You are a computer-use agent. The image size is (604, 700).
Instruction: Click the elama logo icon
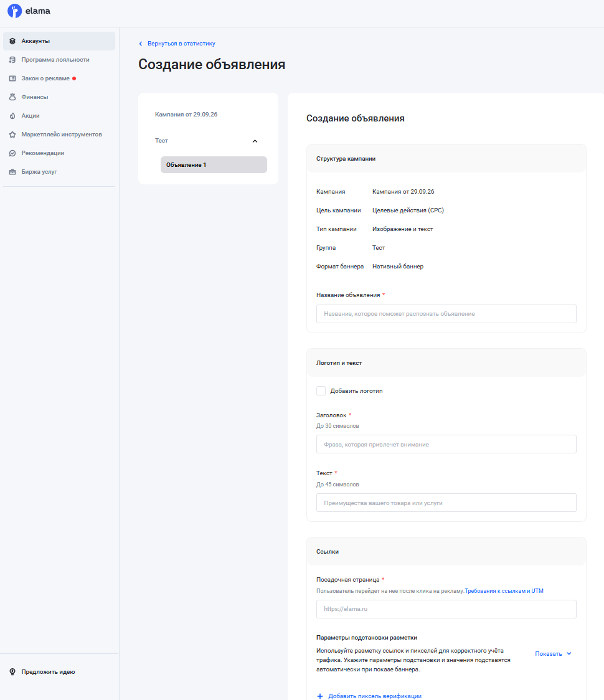(x=15, y=11)
